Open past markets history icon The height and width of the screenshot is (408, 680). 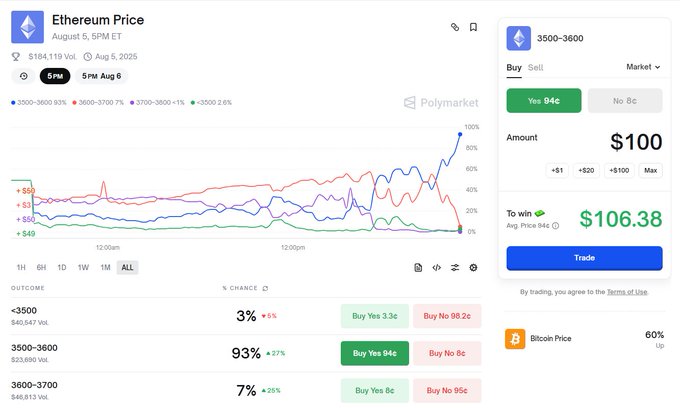23,76
